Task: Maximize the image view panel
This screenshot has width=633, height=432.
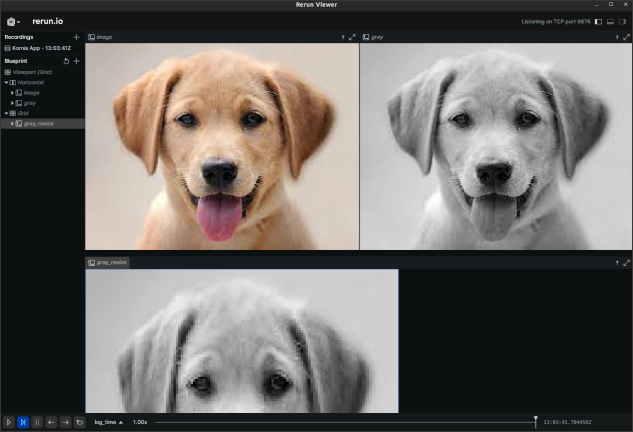Action: pyautogui.click(x=352, y=37)
